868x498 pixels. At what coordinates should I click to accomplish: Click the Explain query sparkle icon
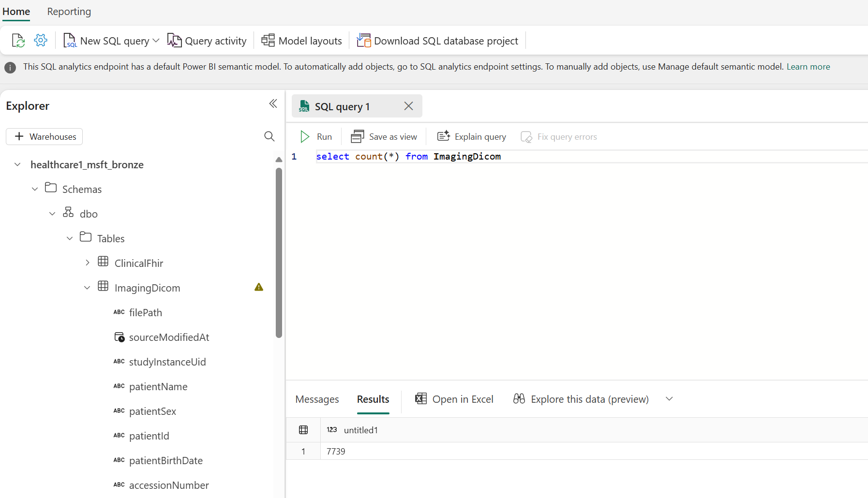tap(444, 136)
